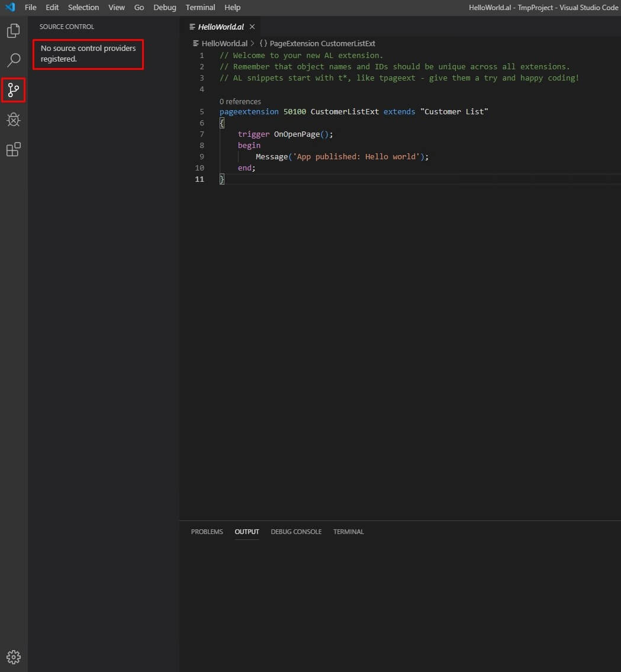Switch to the DEBUG CONSOLE panel tab
Viewport: 621px width, 672px height.
tap(296, 532)
